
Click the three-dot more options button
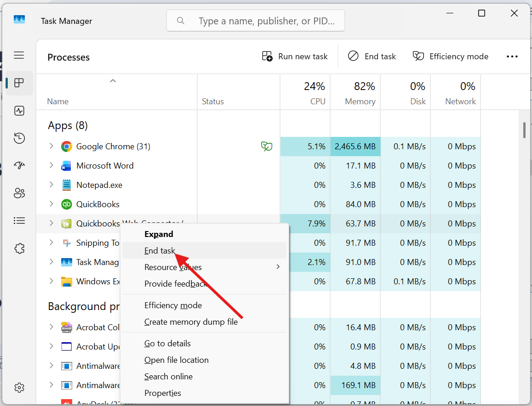pyautogui.click(x=512, y=56)
